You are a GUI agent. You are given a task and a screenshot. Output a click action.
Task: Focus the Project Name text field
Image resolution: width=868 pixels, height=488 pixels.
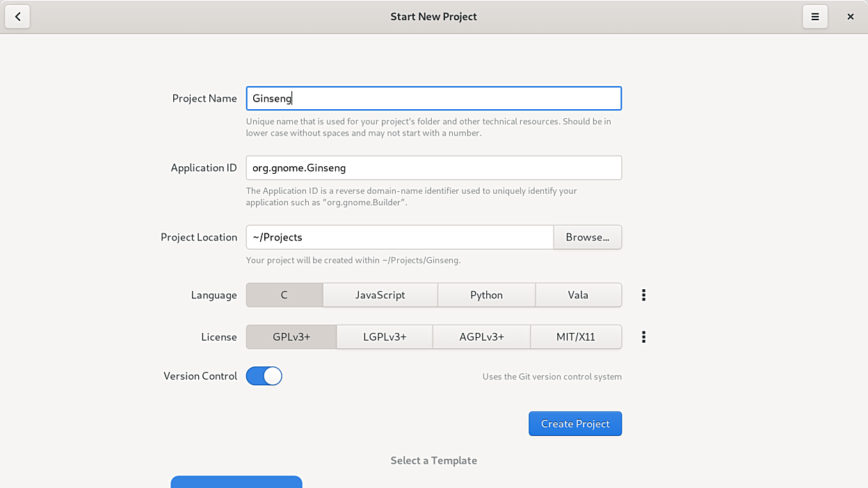433,98
